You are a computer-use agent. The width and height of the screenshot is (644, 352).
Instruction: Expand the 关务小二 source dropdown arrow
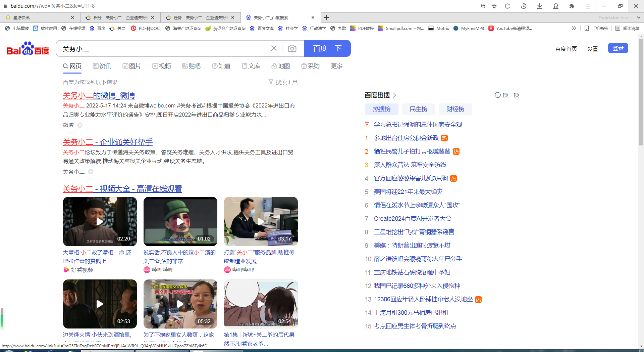91,172
